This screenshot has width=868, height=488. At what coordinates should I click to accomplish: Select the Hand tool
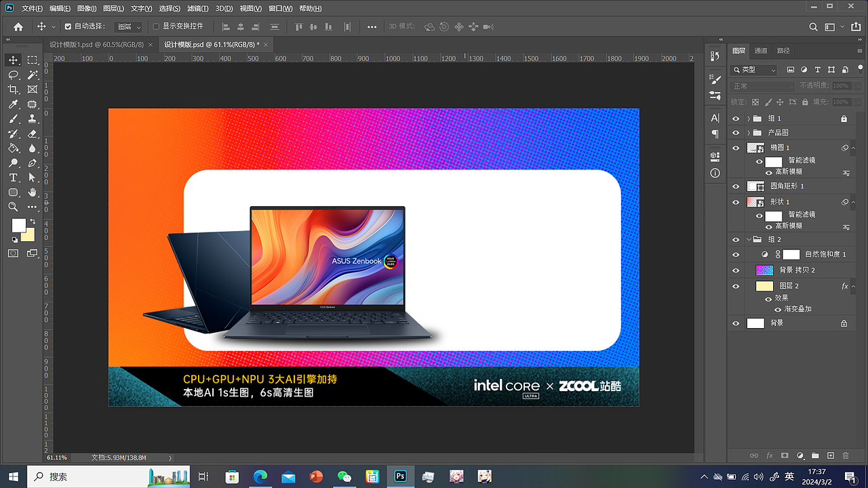[x=32, y=192]
